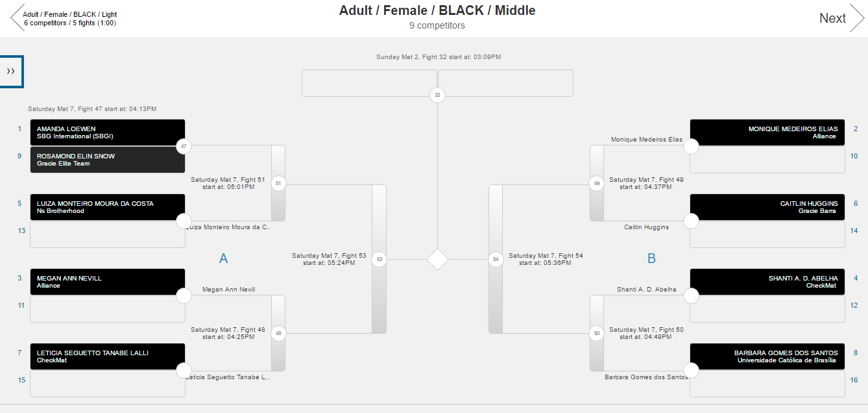Click the fight 32 final circle

tap(437, 95)
